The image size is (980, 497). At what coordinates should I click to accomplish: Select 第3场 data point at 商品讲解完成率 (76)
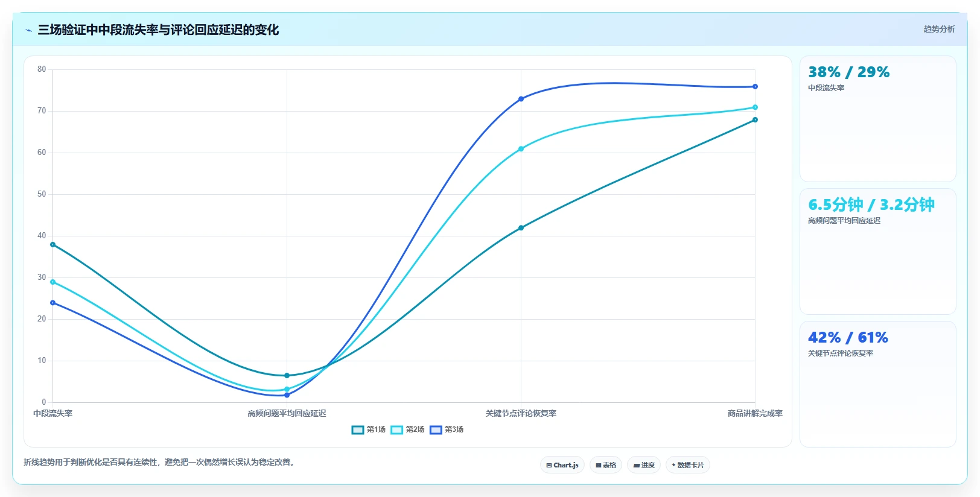(x=755, y=87)
